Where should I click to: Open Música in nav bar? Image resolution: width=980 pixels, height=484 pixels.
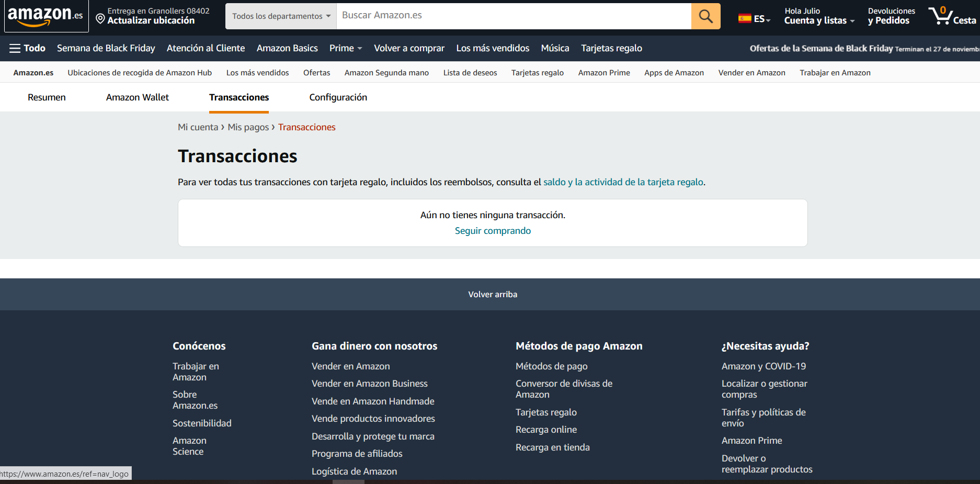pyautogui.click(x=555, y=48)
